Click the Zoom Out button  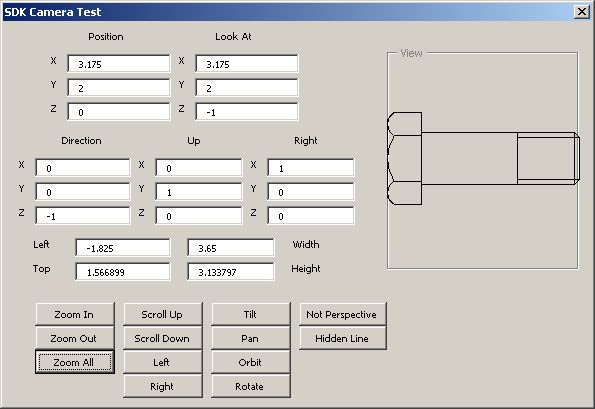(75, 338)
